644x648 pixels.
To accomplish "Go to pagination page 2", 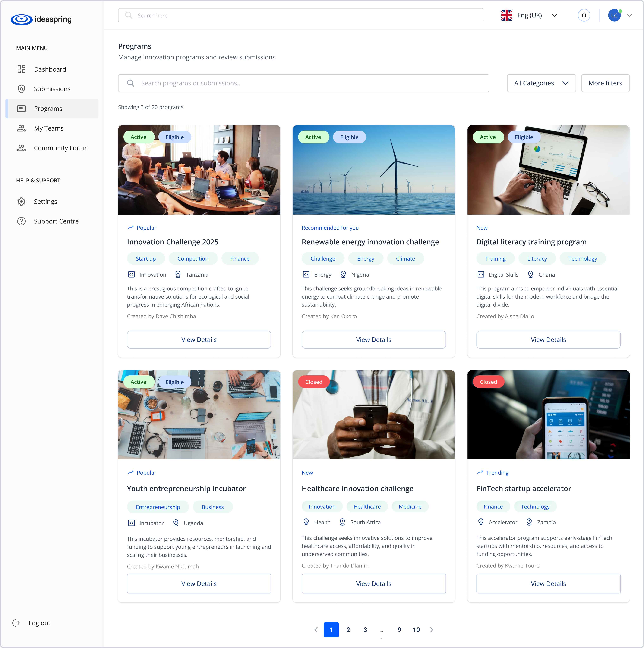I will (348, 629).
